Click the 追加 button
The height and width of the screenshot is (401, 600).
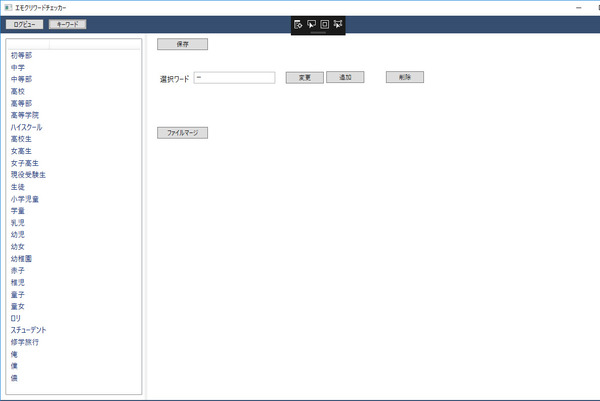pos(345,77)
